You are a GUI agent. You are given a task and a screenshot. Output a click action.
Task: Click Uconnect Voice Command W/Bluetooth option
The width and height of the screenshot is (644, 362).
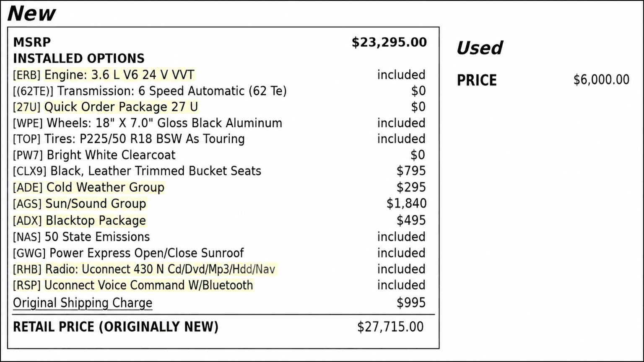pos(148,285)
